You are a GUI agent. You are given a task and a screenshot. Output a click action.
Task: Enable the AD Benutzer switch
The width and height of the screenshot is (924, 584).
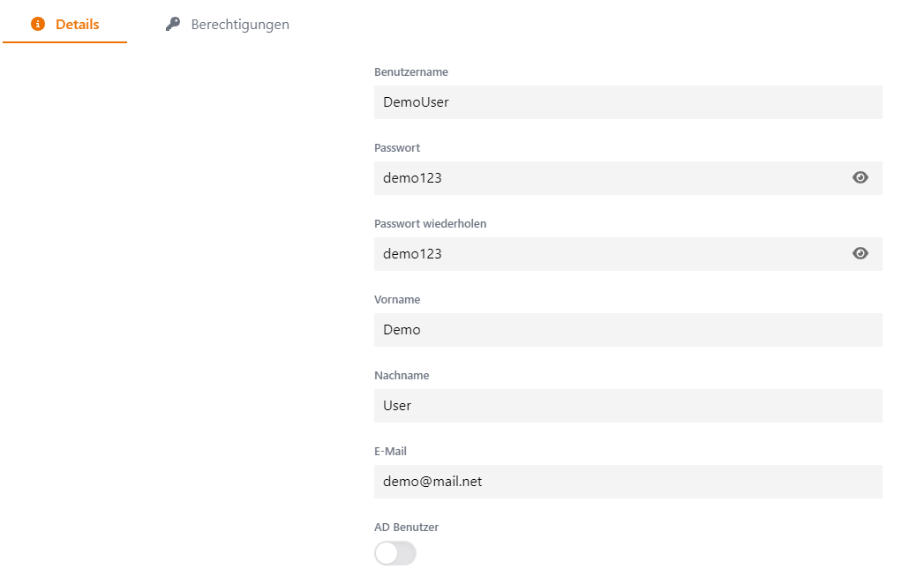[394, 554]
